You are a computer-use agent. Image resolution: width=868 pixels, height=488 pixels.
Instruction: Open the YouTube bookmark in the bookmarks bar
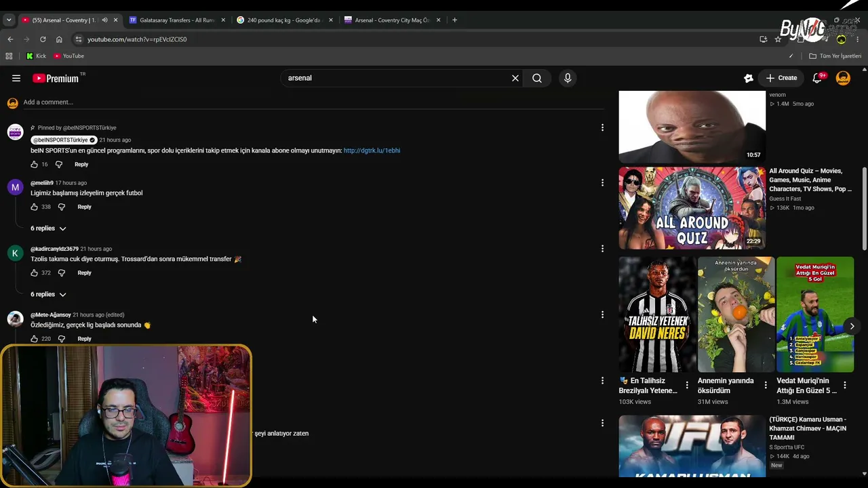(x=68, y=56)
